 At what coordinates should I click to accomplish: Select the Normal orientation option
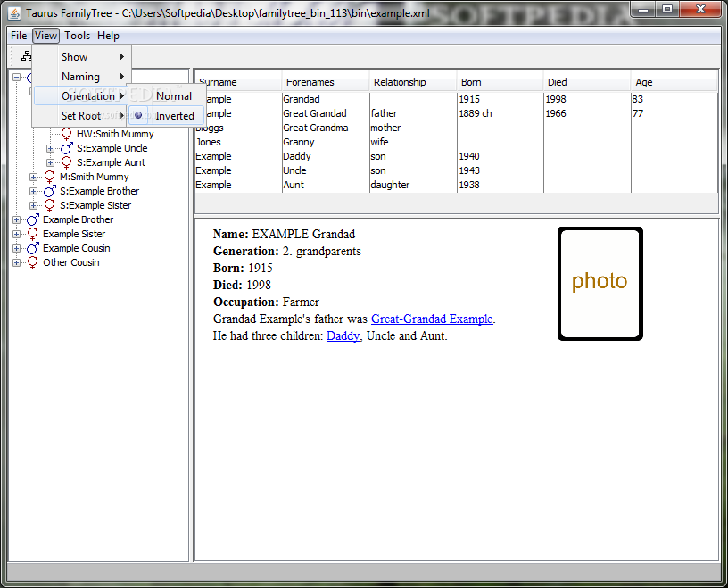(x=166, y=96)
